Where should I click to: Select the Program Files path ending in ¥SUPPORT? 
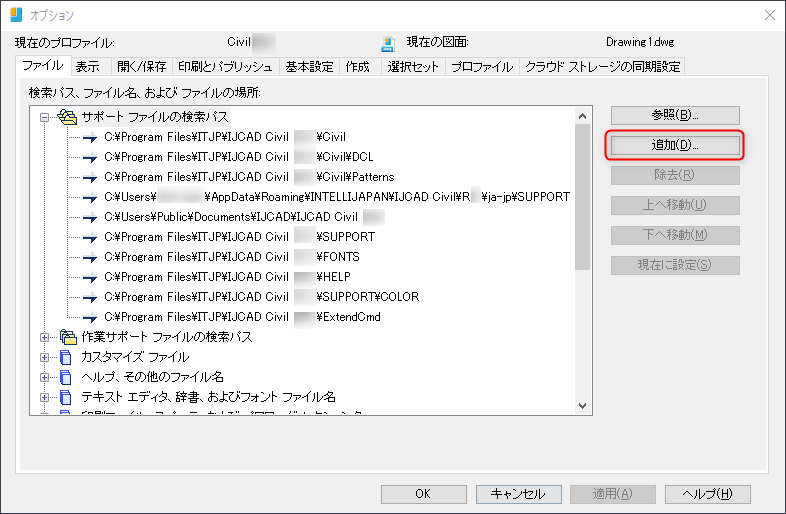click(x=239, y=237)
